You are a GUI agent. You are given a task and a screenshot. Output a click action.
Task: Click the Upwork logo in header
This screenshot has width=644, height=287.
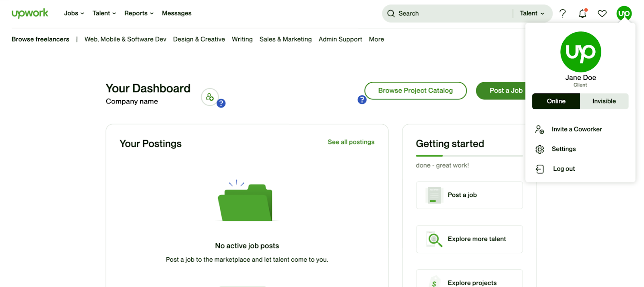coord(30,13)
